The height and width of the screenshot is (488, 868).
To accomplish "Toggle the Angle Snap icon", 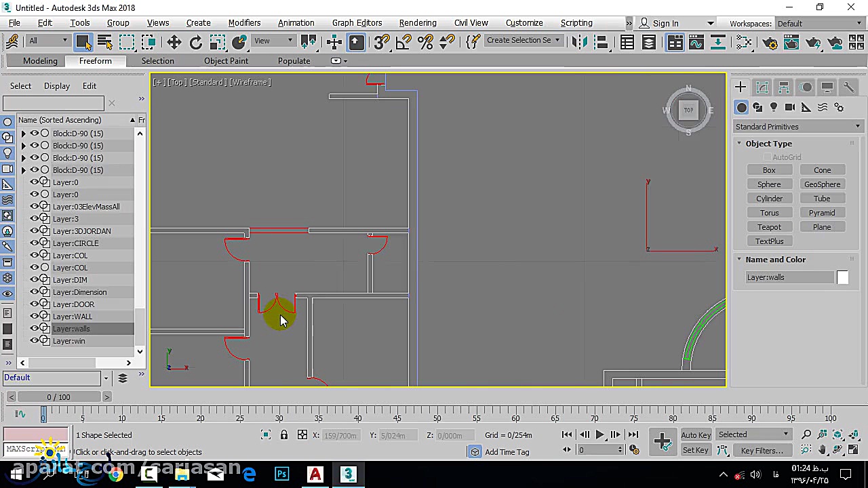I will (403, 43).
